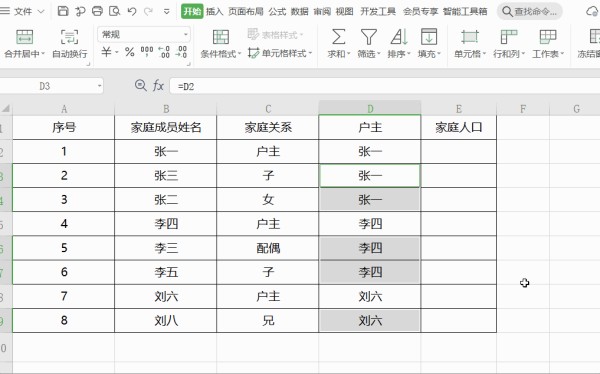Select column E header
This screenshot has height=374, width=600.
tap(458, 109)
